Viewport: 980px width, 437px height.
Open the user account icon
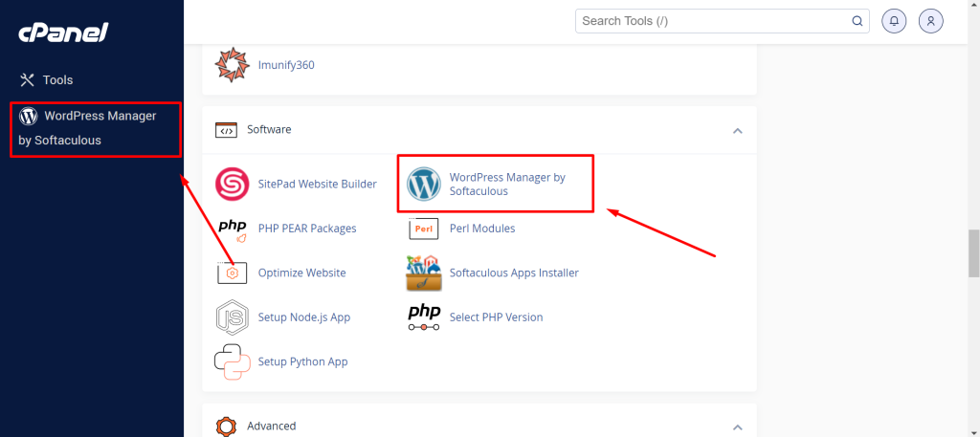[930, 21]
